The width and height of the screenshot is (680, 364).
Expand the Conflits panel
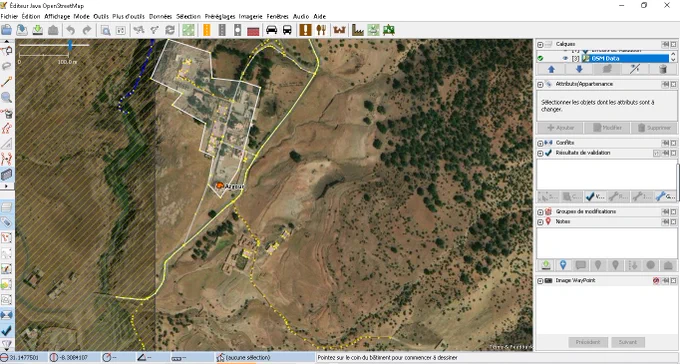click(540, 143)
